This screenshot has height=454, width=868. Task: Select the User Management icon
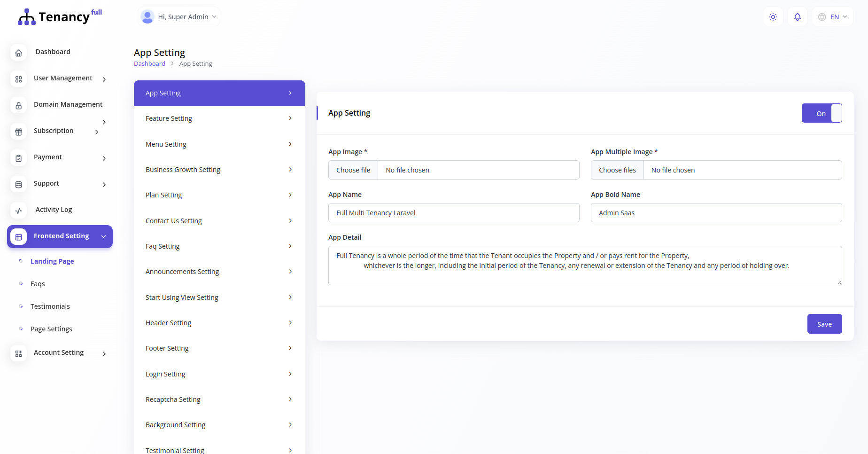point(18,79)
